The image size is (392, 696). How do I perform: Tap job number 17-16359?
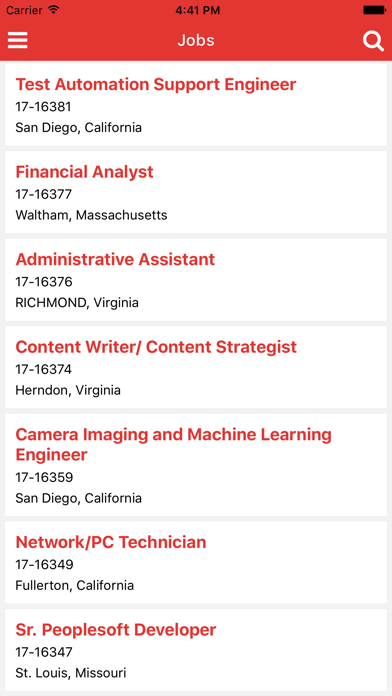tap(44, 478)
